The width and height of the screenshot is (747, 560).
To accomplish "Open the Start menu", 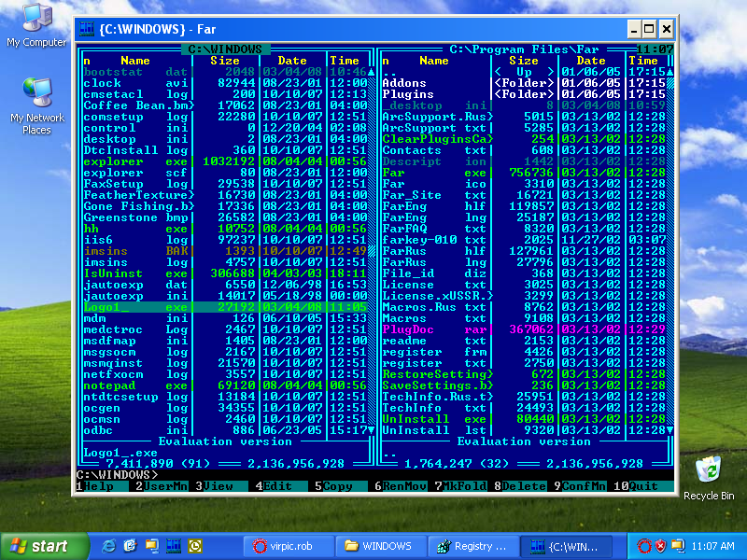I will (44, 546).
